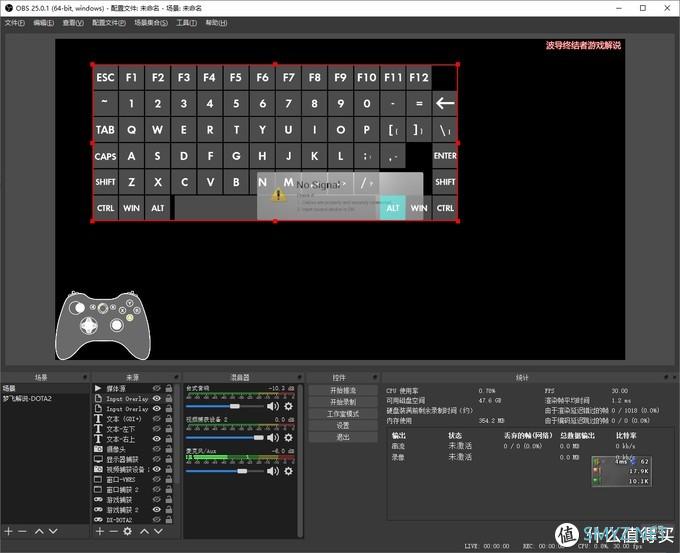This screenshot has height=553, width=680.
Task: Open the 场景集合(S) menu
Action: click(150, 23)
